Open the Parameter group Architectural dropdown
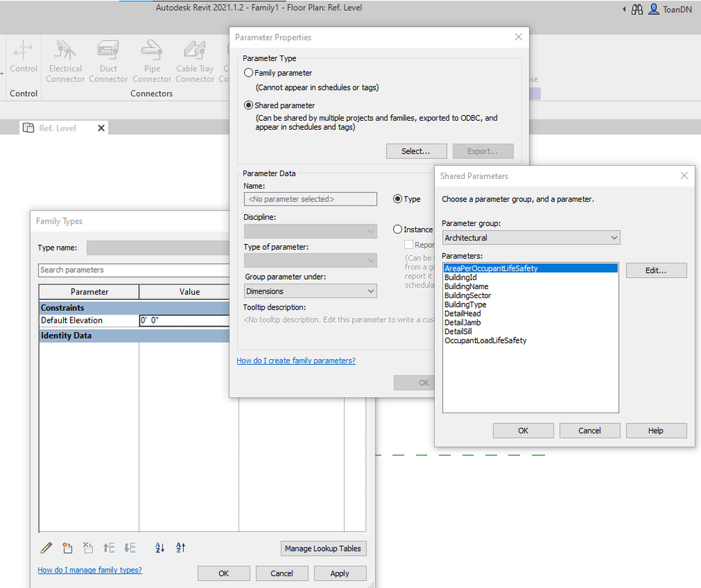701x588 pixels. tap(531, 237)
